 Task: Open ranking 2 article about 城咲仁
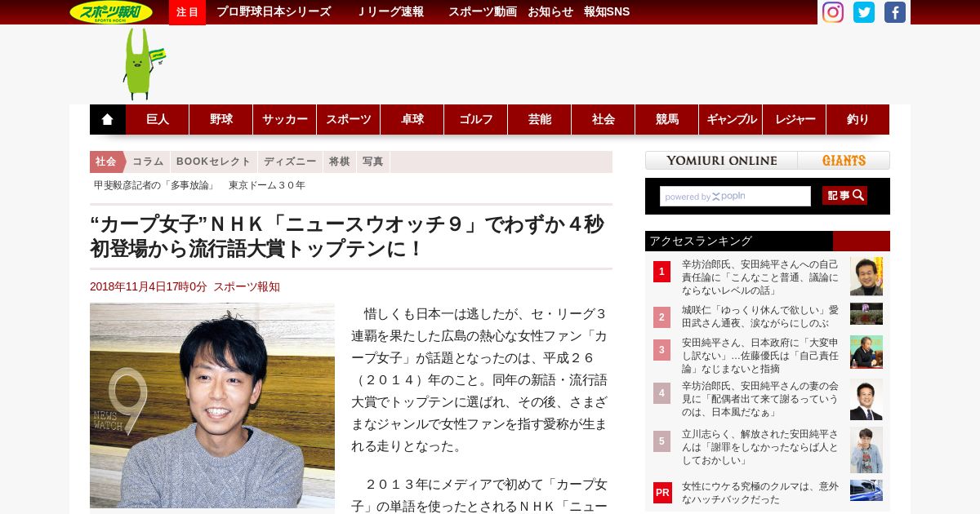760,317
